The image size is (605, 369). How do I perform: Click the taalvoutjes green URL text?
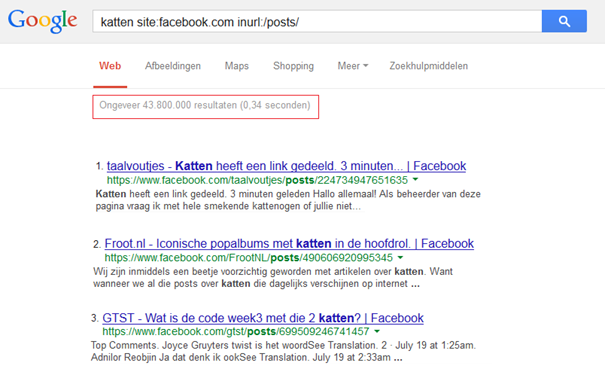tap(257, 180)
